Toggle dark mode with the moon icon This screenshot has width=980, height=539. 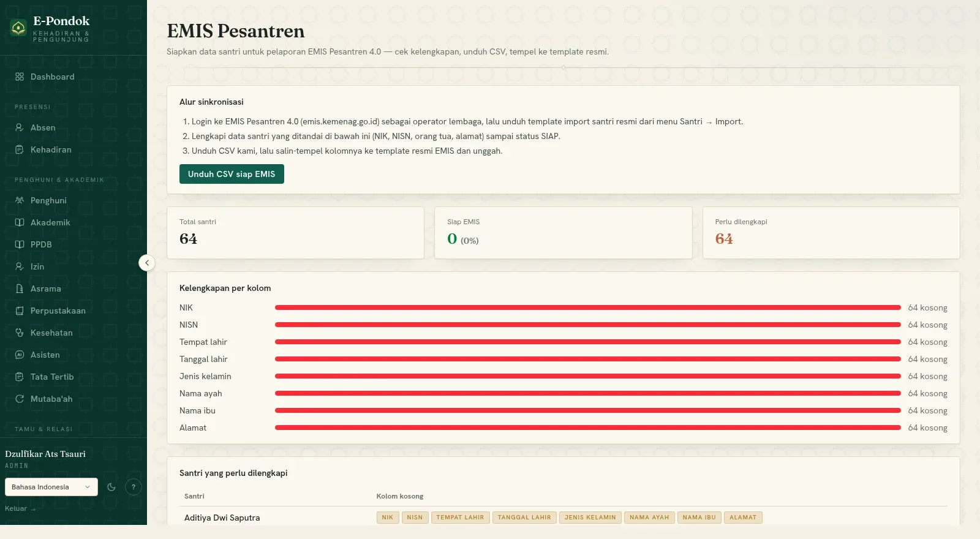pyautogui.click(x=111, y=487)
